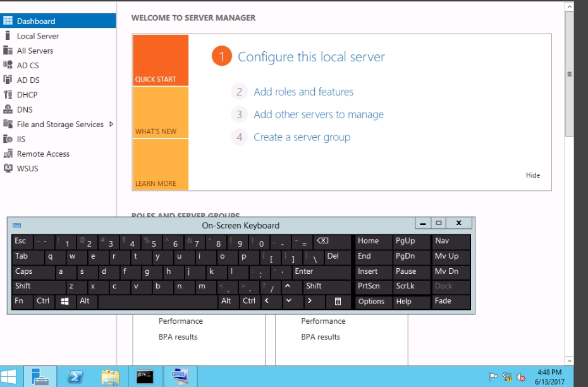Select the WHAT'S NEW tile
Viewport: 588px width, 387px height.
[x=161, y=113]
